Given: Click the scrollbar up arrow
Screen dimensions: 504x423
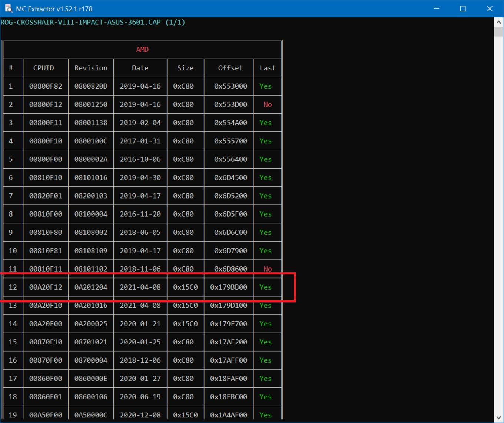Looking at the screenshot, I should click(x=499, y=22).
